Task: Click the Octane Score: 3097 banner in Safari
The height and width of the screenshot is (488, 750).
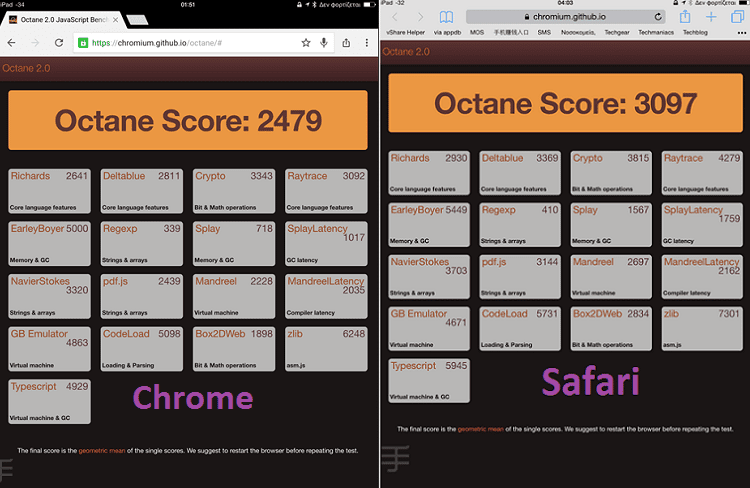Action: pyautogui.click(x=565, y=103)
